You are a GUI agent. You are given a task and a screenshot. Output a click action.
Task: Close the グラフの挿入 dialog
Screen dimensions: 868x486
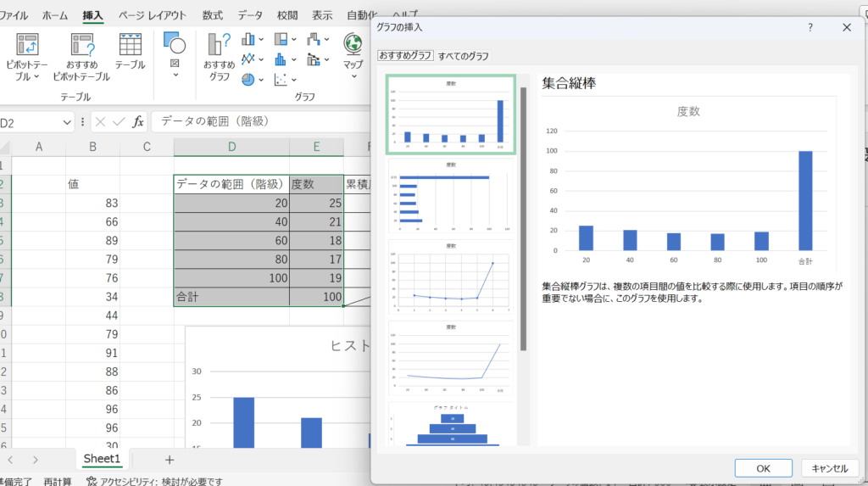[847, 27]
